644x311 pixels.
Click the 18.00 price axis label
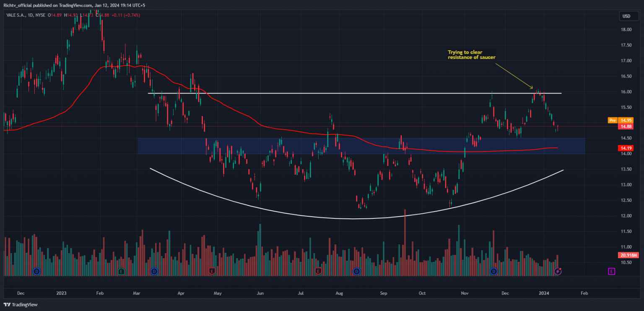tap(626, 29)
